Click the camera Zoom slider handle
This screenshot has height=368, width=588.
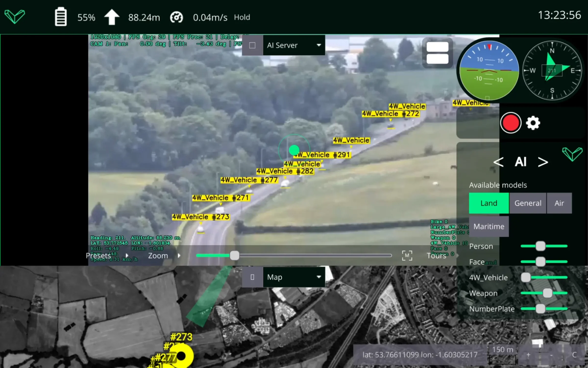pyautogui.click(x=234, y=256)
